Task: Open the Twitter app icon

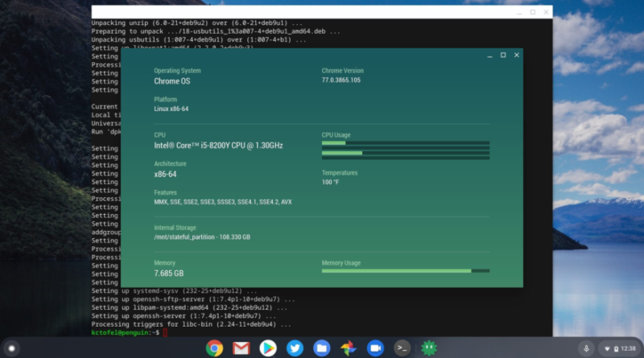Action: (x=295, y=348)
